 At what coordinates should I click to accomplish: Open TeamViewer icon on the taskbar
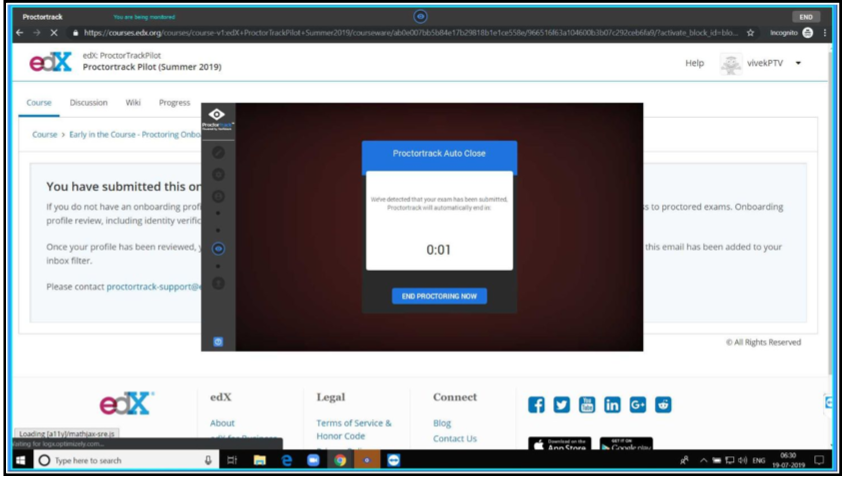pyautogui.click(x=394, y=461)
